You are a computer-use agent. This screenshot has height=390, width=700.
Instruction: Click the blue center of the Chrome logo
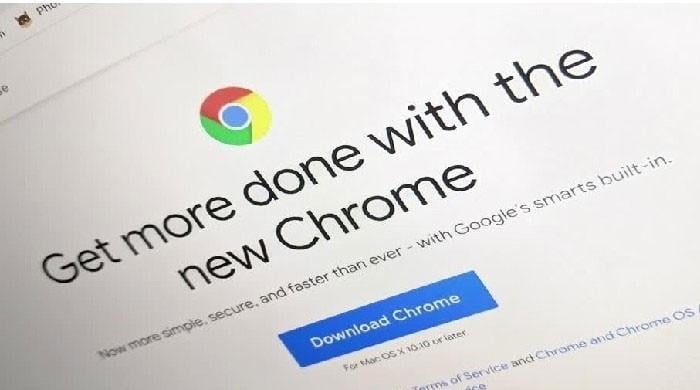coord(235,116)
